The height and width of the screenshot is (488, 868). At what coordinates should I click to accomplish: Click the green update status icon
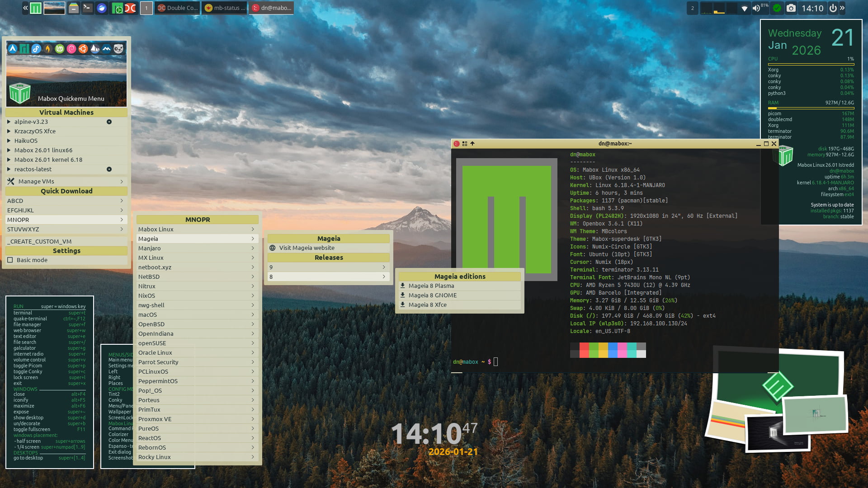(x=777, y=8)
